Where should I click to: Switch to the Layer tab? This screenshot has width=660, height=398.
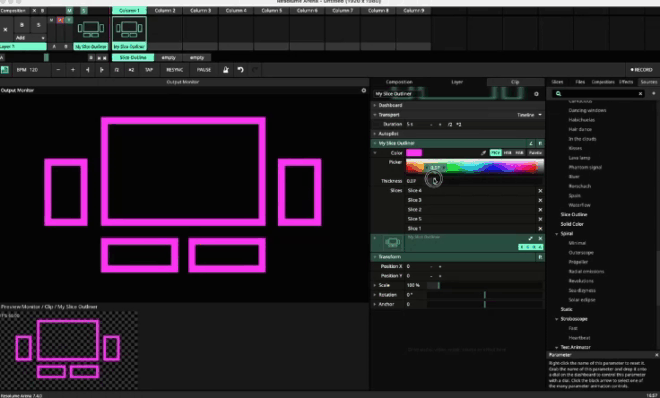(x=457, y=82)
